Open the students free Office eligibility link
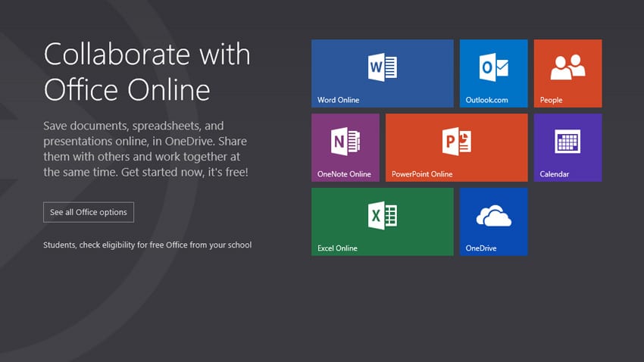This screenshot has width=644, height=362. (x=147, y=245)
